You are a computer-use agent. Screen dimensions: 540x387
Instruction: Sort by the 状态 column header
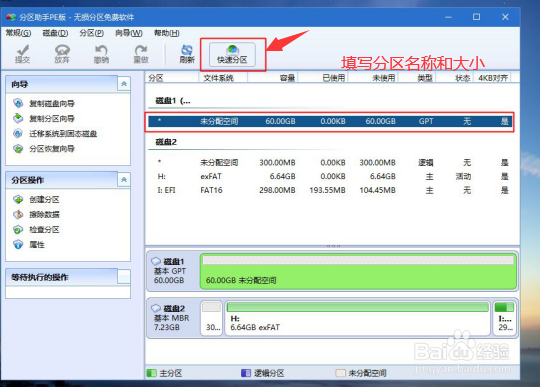click(x=455, y=78)
